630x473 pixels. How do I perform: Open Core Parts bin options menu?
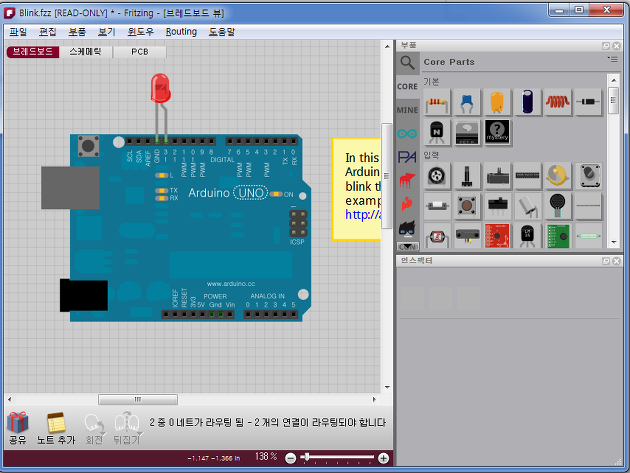(x=613, y=59)
